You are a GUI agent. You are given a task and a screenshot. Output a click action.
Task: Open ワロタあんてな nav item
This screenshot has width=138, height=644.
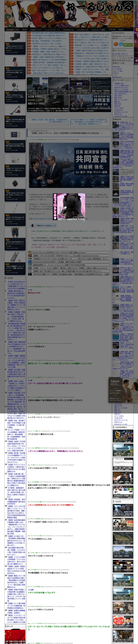tap(68, 30)
